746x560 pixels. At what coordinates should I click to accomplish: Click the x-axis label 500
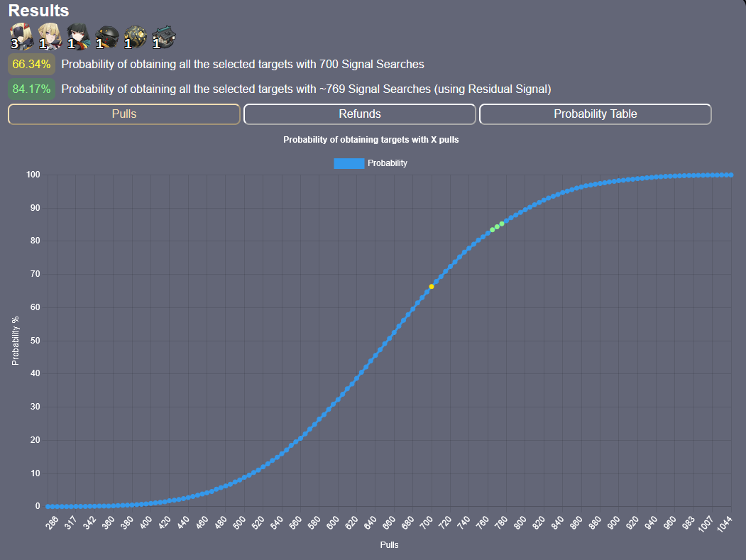pyautogui.click(x=239, y=522)
